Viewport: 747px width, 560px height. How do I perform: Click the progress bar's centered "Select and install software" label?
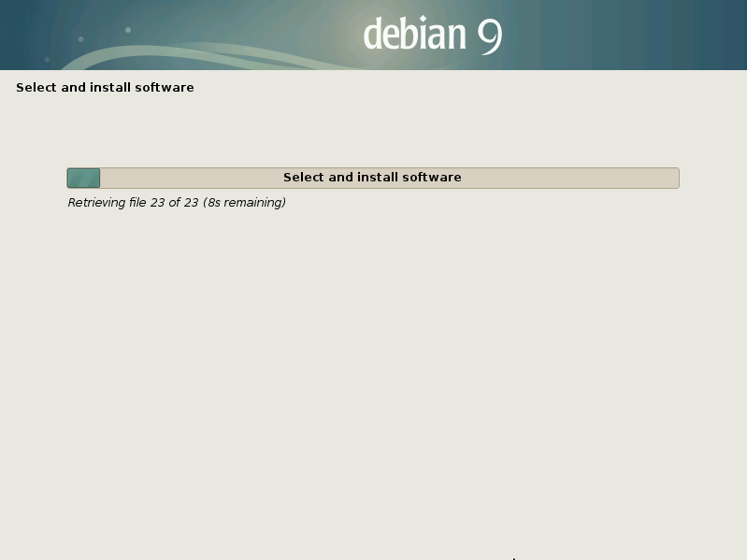372,178
